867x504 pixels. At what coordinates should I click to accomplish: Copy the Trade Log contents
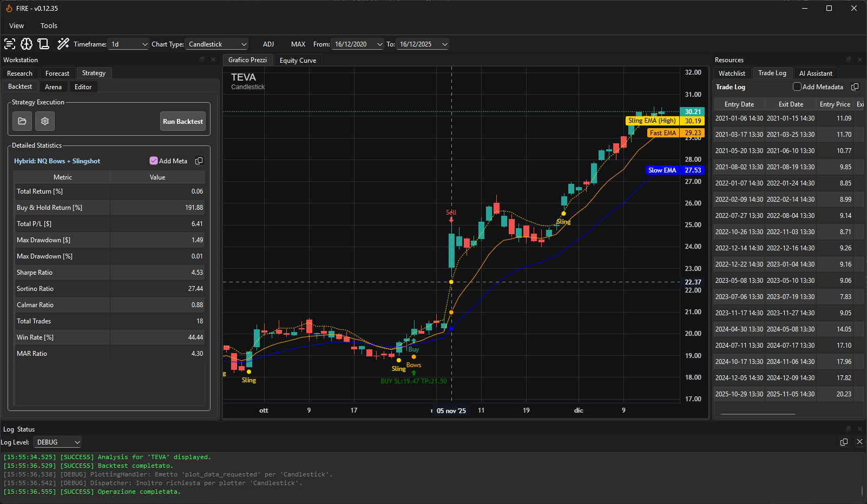coord(855,87)
